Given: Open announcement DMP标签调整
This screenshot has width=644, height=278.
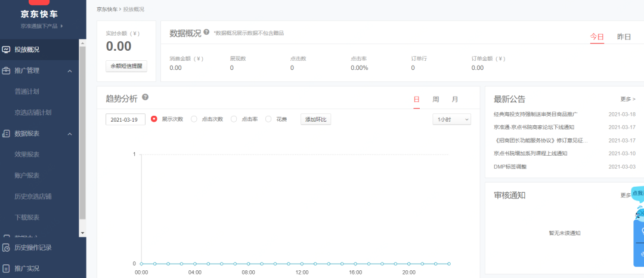Looking at the screenshot, I should pyautogui.click(x=510, y=166).
